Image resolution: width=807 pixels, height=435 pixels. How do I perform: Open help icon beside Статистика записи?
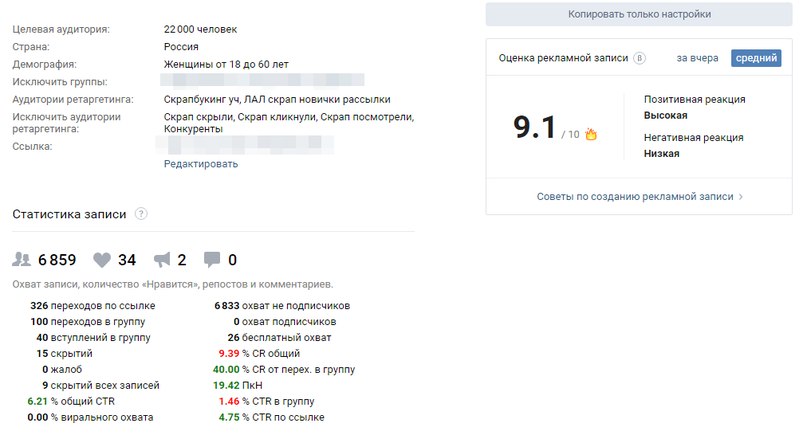(141, 214)
